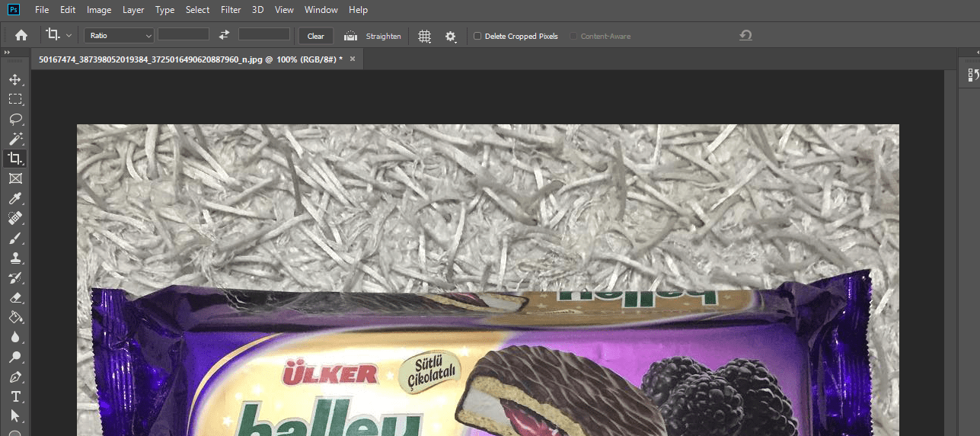Click the Straighten label

tap(383, 36)
